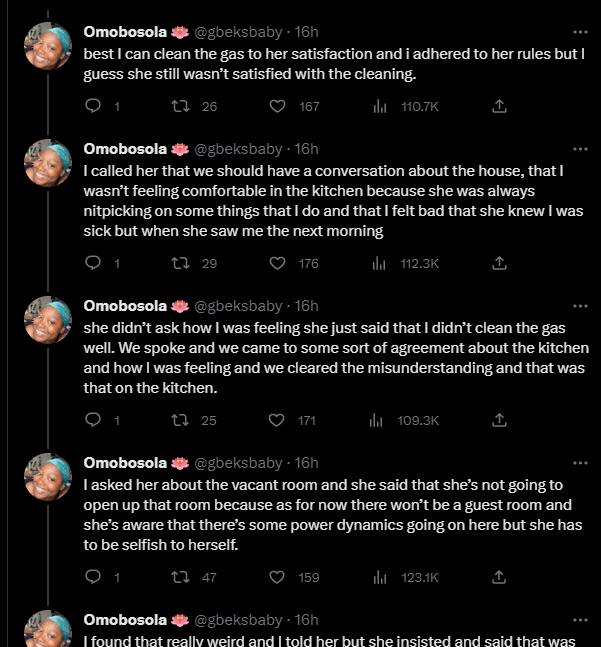View analytics showing 110.7K views

pos(379,106)
